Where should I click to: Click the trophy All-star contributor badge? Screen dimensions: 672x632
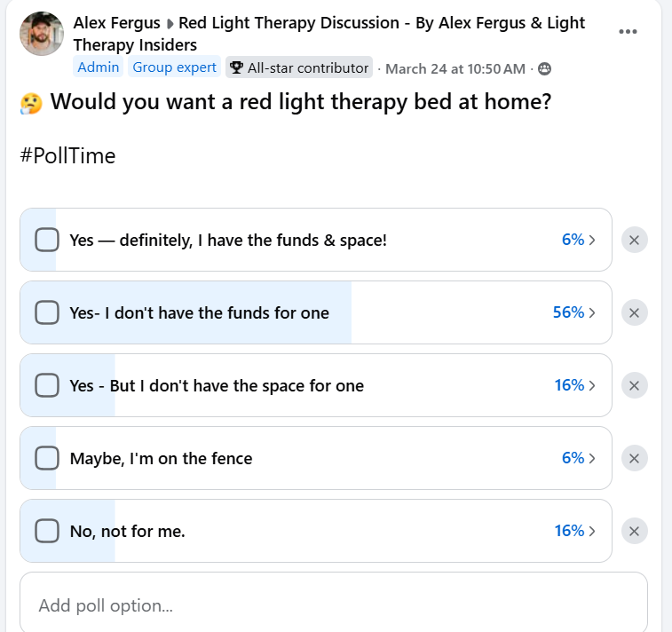point(298,67)
